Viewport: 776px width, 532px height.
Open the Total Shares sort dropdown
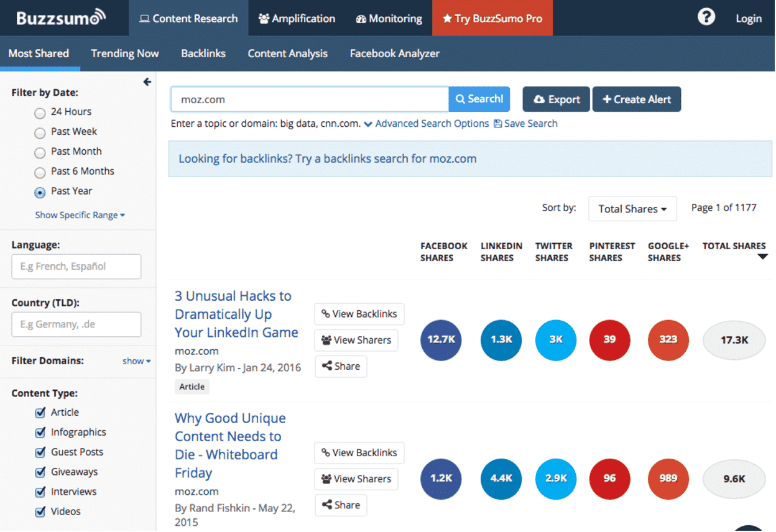click(x=632, y=209)
